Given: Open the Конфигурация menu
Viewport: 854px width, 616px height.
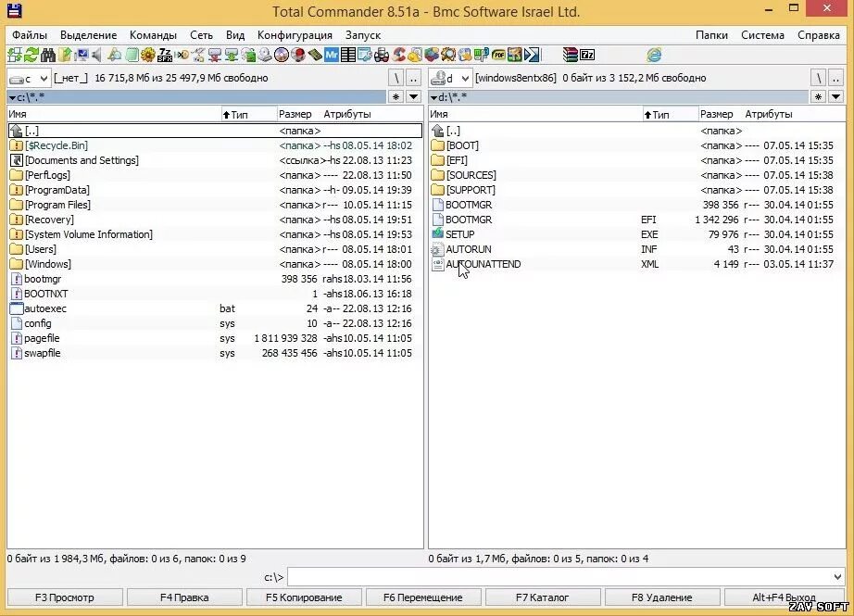Looking at the screenshot, I should [295, 35].
